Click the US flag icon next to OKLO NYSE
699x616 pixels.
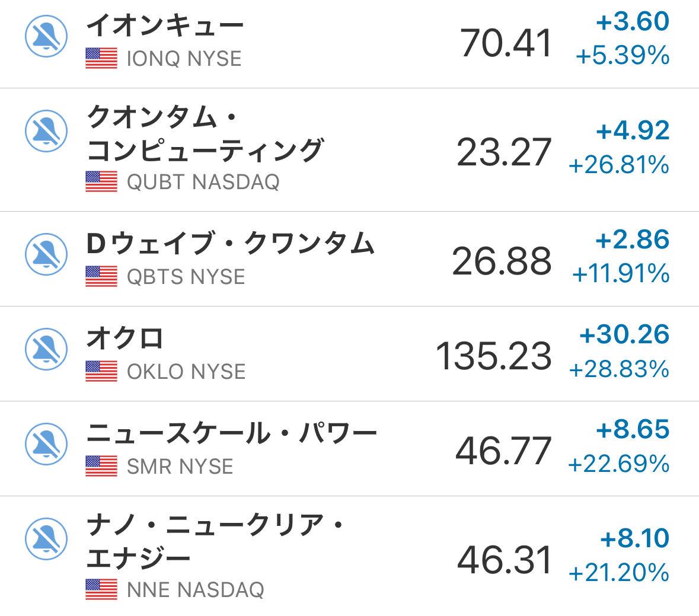(x=101, y=371)
